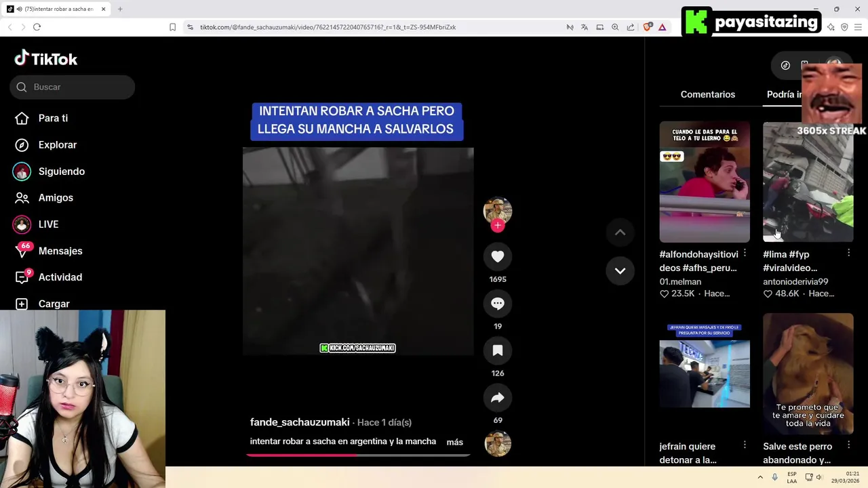
Task: Switch ESP LAA keyboard language
Action: 792,477
